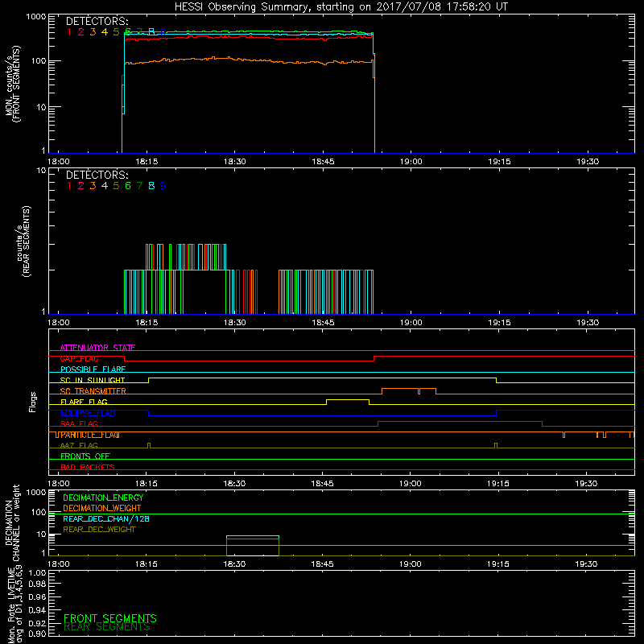Select detector 8 in the rear segments legend
This screenshot has width=644, height=644.
151,186
